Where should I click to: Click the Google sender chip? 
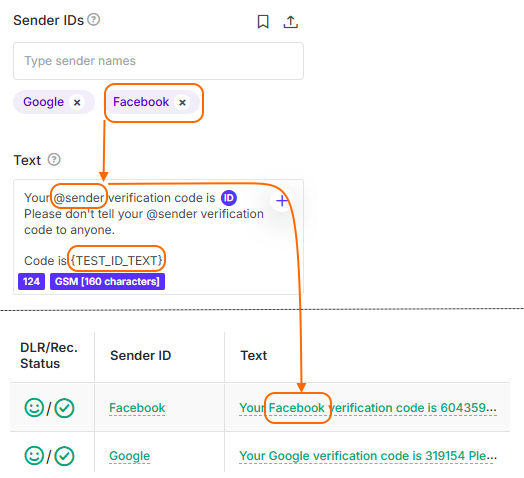tap(54, 102)
